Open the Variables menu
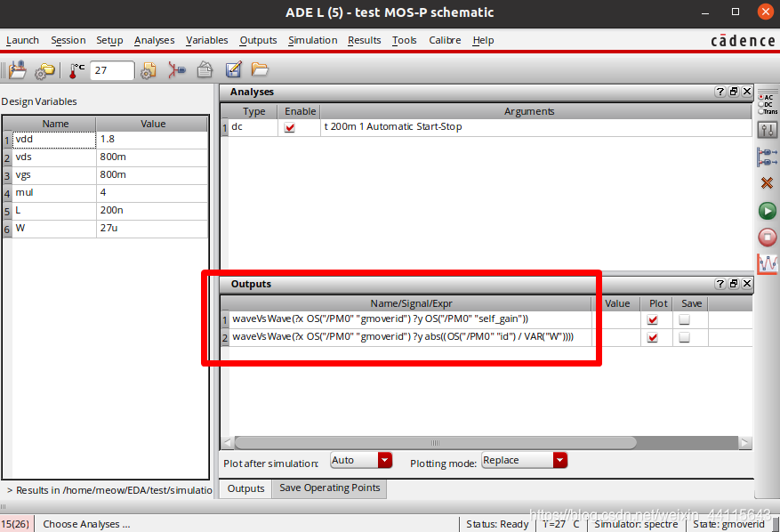Viewport: 780px width, 532px height. pos(207,40)
